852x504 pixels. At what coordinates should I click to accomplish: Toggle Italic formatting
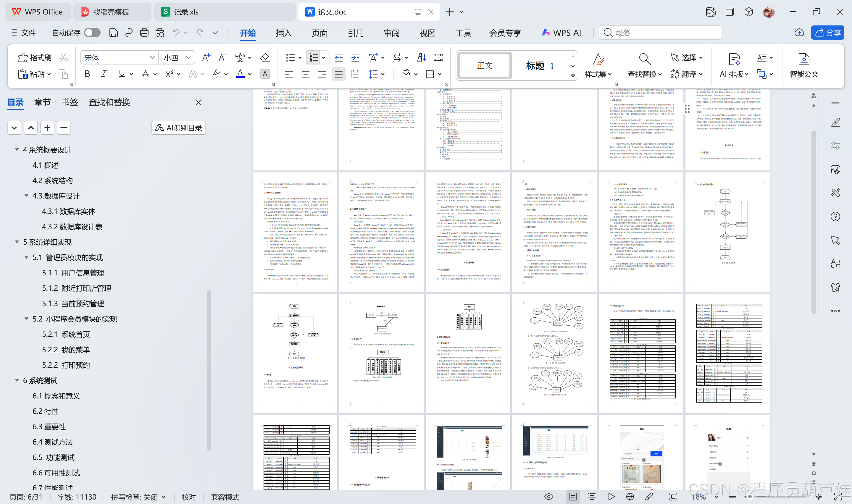click(104, 74)
